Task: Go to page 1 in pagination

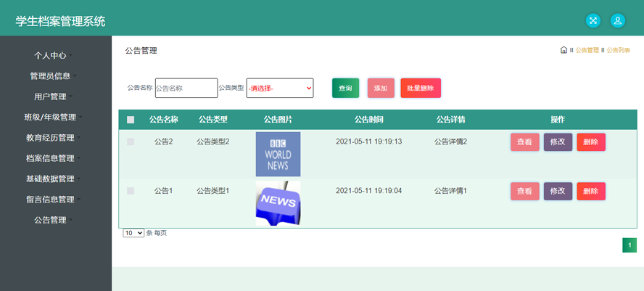Action: point(629,245)
